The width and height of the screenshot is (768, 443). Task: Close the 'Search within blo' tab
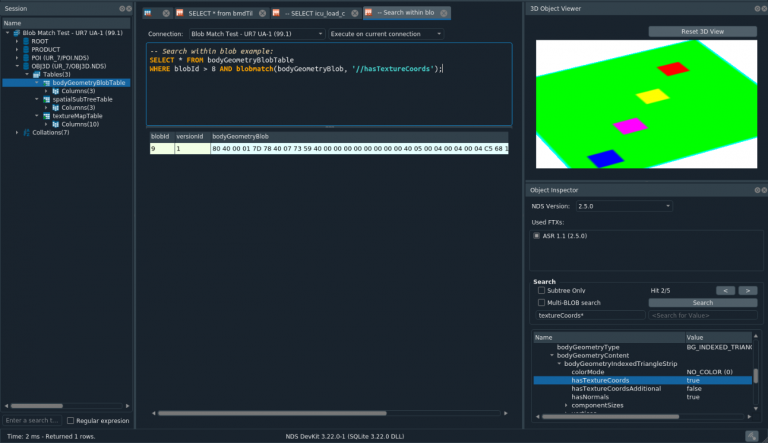(x=443, y=13)
